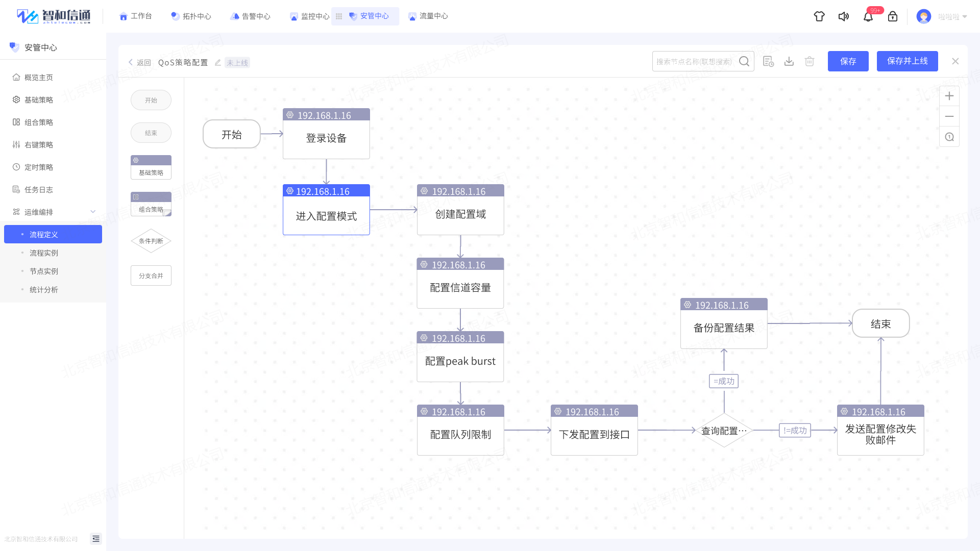This screenshot has width=980, height=551.
Task: Click the 保存并上线 button
Action: (x=907, y=61)
